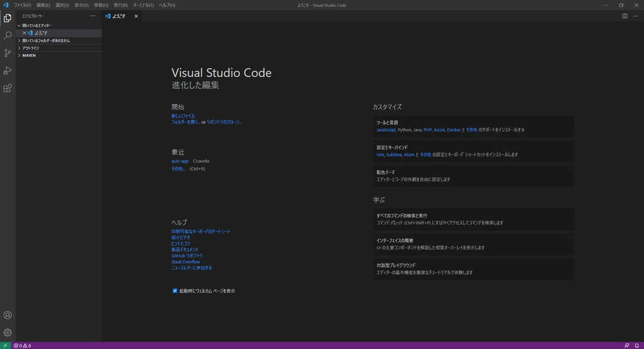Click the feedback icon in status bar
Image resolution: width=644 pixels, height=349 pixels.
coord(627,345)
